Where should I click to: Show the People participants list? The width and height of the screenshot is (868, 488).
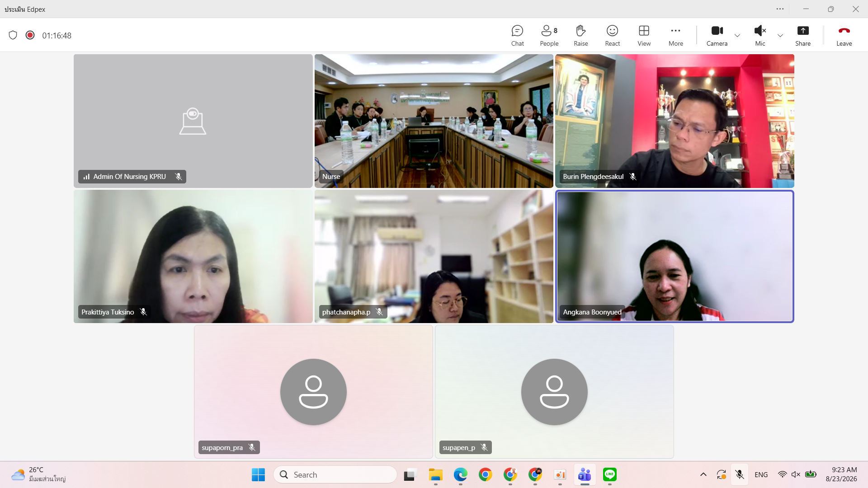(549, 36)
